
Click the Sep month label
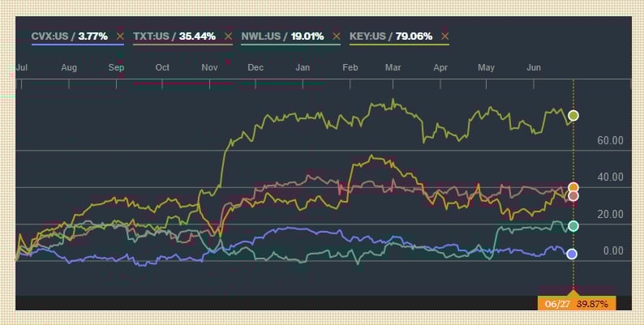coord(116,67)
